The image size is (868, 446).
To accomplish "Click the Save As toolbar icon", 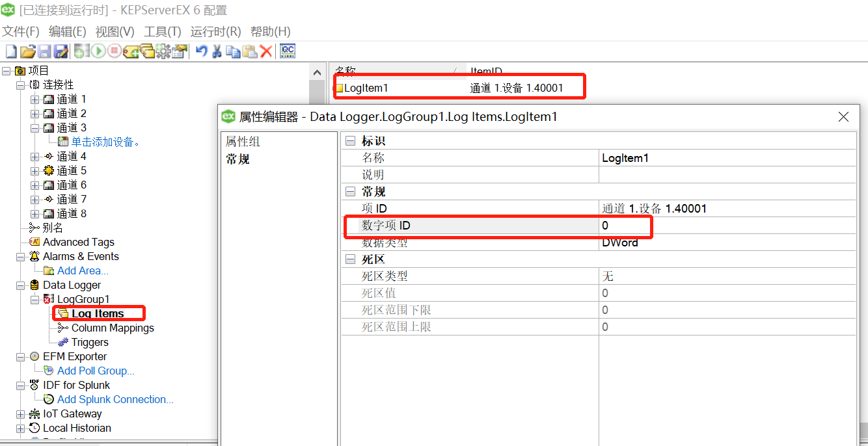I will click(61, 51).
